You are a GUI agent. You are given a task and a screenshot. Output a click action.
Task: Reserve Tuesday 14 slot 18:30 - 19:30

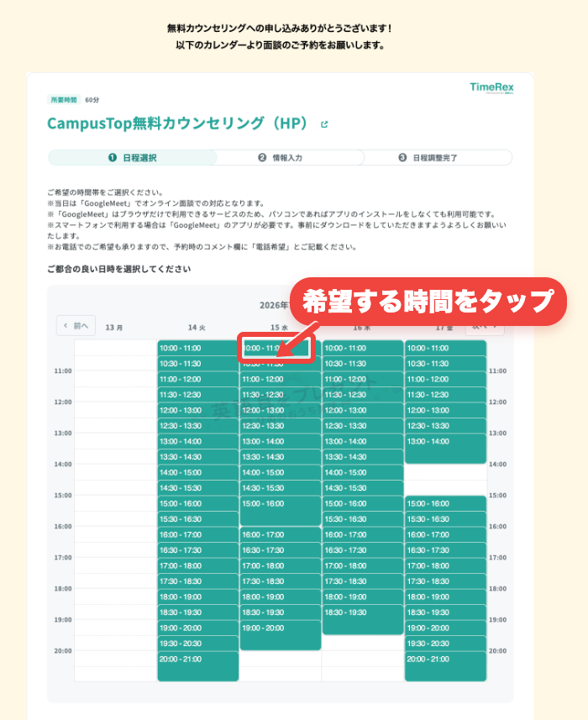198,612
